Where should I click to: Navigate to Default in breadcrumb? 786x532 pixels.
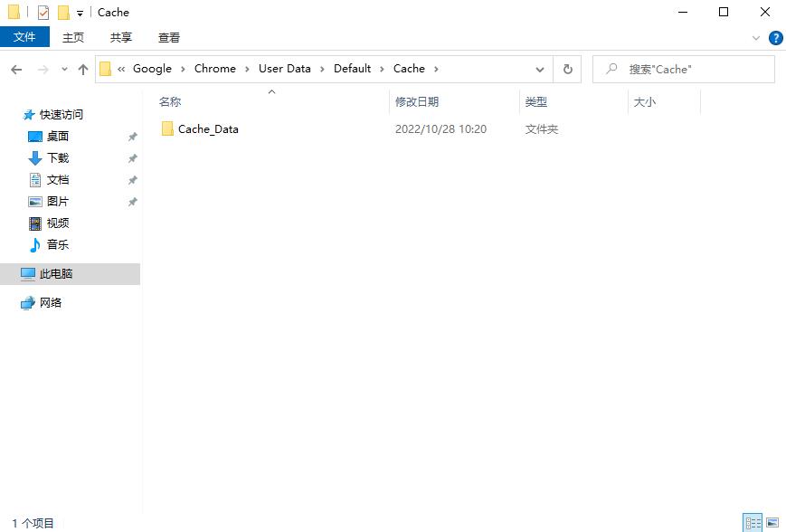tap(353, 69)
